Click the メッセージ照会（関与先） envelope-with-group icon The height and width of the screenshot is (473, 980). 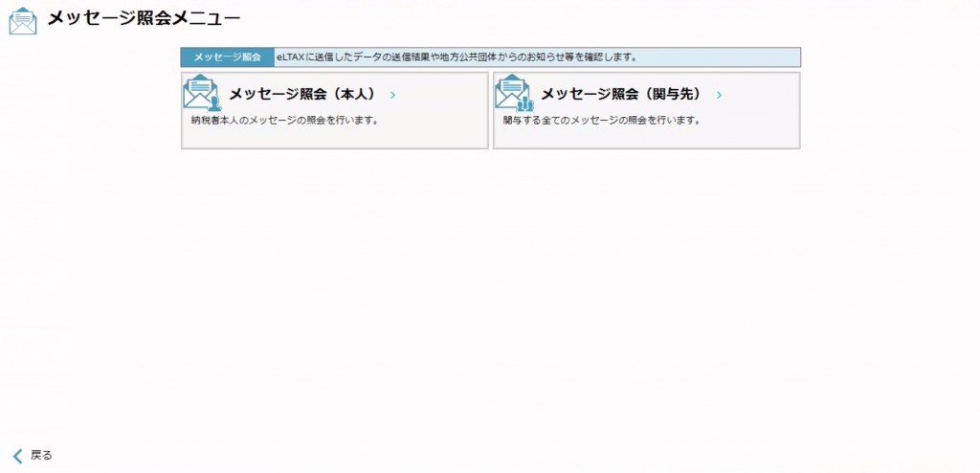(513, 93)
